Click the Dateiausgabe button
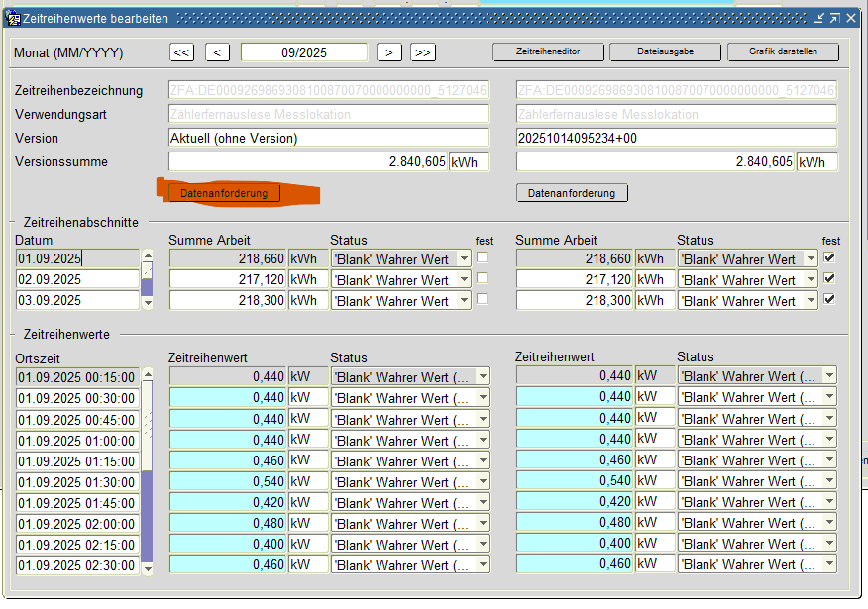 point(665,52)
